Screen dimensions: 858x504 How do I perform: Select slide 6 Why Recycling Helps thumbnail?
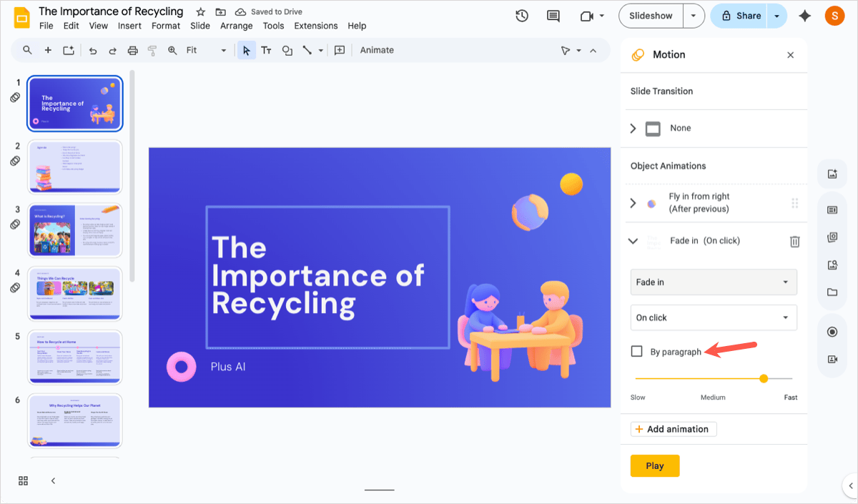click(75, 421)
